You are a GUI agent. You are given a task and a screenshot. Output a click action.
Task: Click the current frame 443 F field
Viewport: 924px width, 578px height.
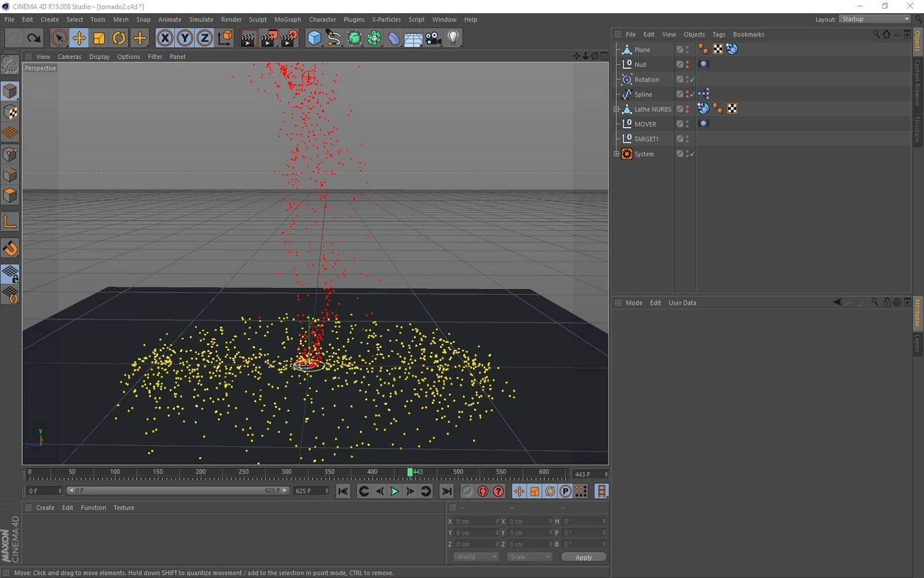click(x=589, y=474)
